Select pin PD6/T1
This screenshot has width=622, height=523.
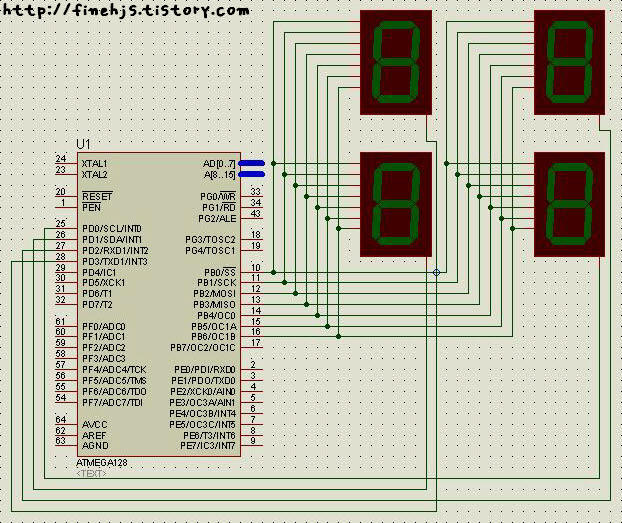[97, 294]
